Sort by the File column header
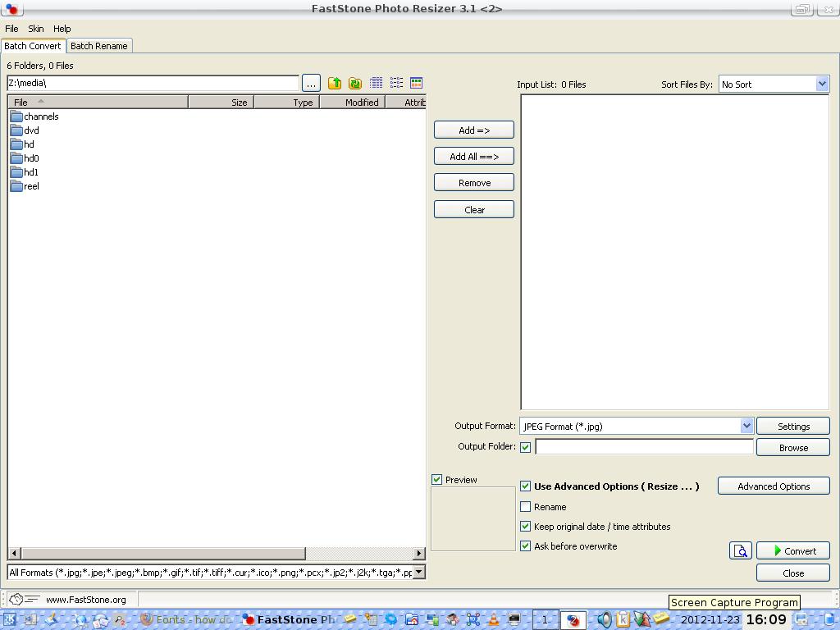840x630 pixels. coord(98,103)
